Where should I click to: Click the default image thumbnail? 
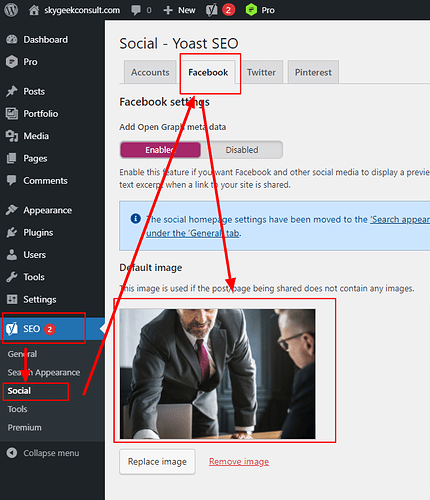click(217, 374)
